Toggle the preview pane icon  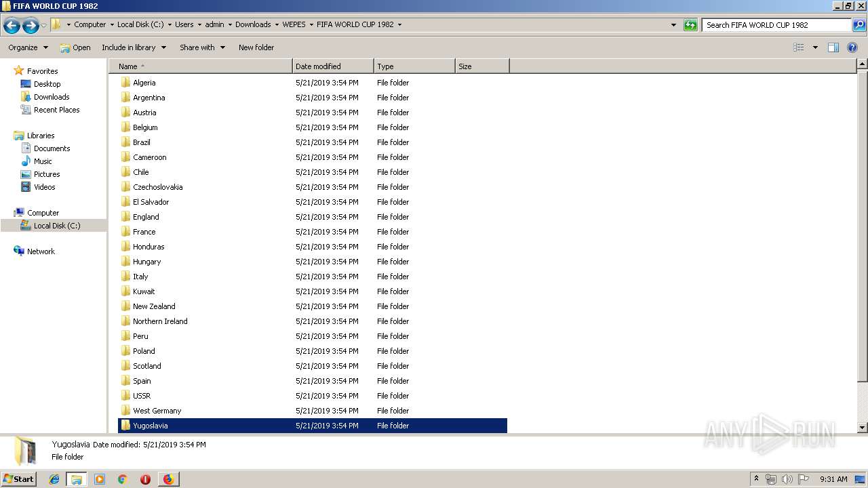(x=833, y=47)
